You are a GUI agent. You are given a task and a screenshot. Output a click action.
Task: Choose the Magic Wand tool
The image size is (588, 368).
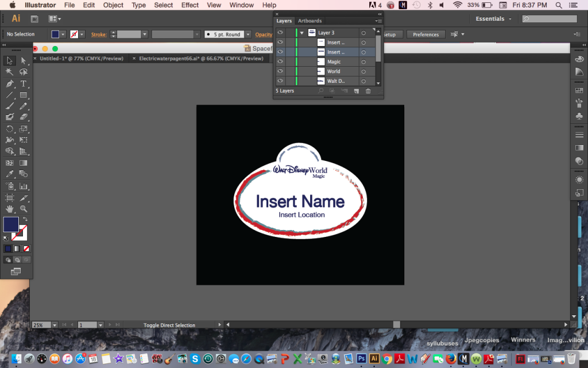pos(10,72)
